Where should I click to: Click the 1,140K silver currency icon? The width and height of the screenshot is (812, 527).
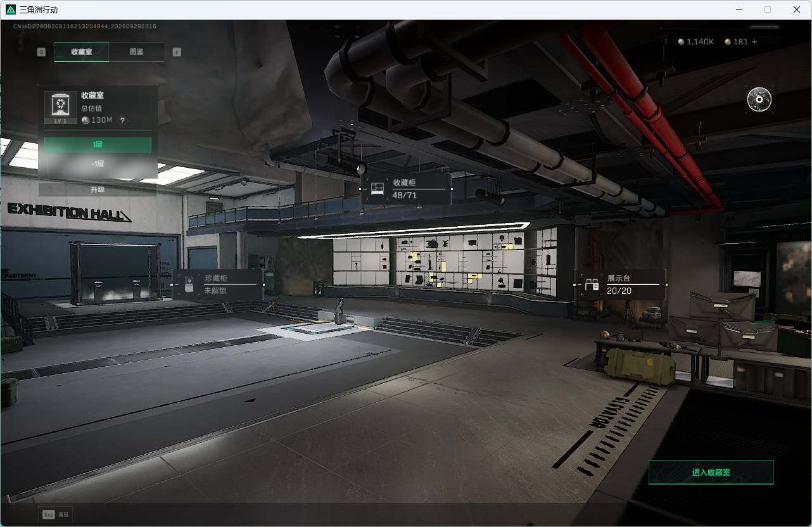point(681,42)
